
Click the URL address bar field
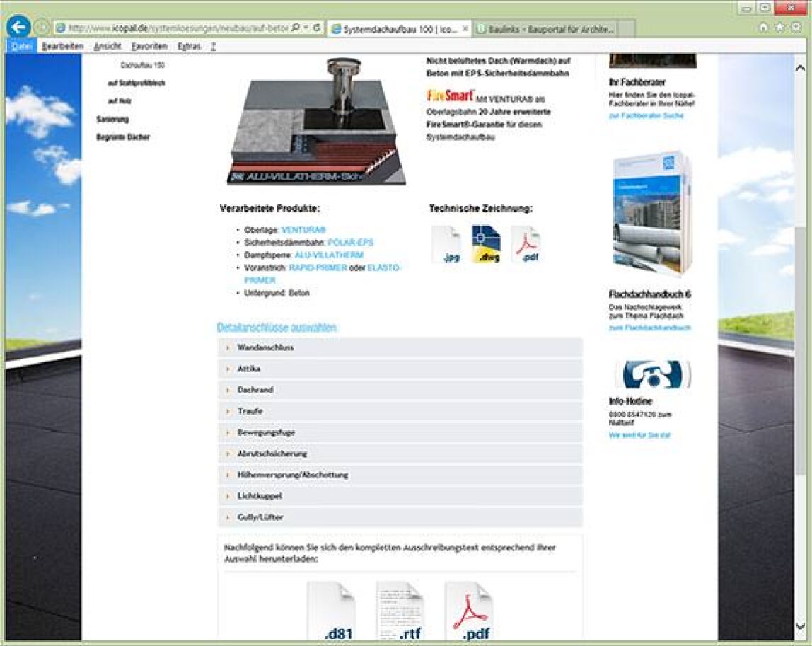pyautogui.click(x=178, y=28)
